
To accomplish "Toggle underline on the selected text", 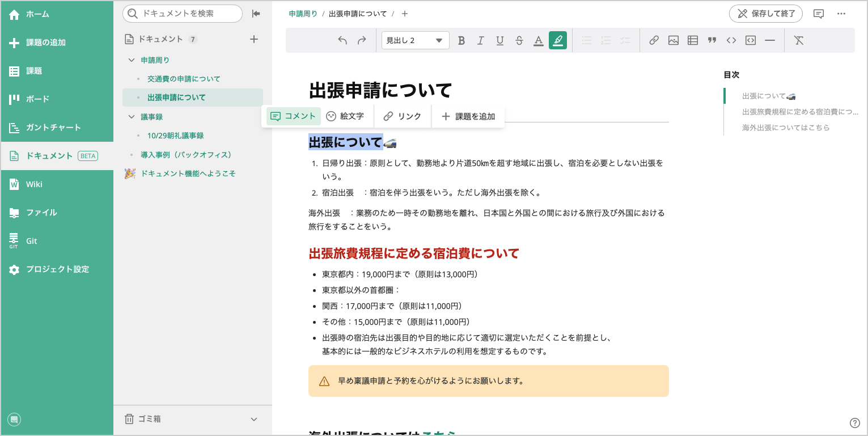I will click(x=499, y=40).
